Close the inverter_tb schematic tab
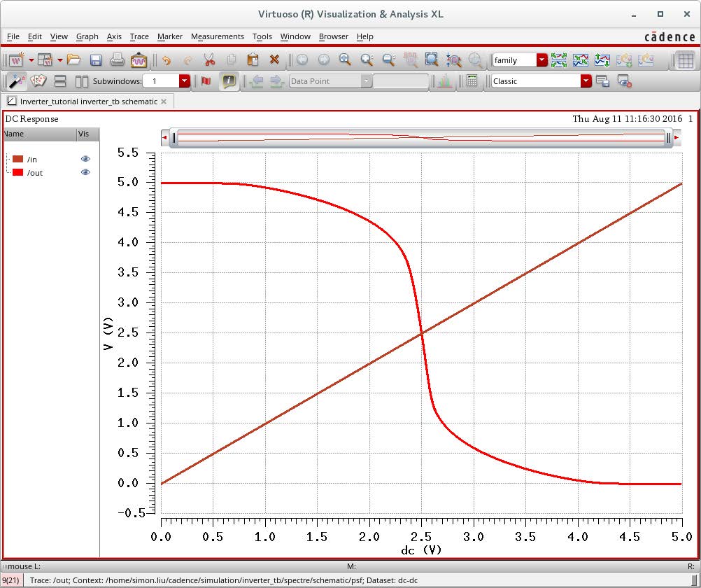Viewport: 701px width, 588px height. [x=164, y=101]
